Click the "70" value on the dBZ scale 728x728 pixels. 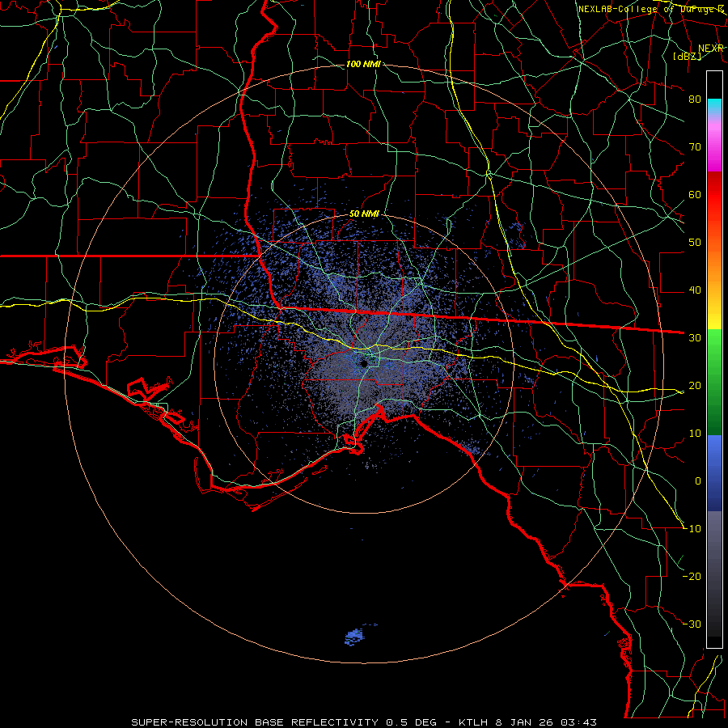pos(695,146)
